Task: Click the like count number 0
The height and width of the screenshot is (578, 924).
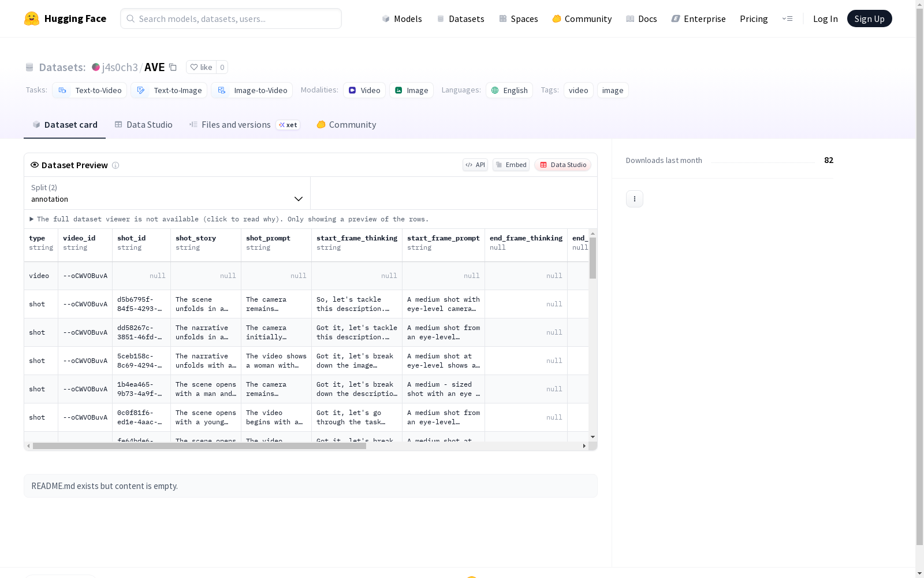Action: coord(222,67)
